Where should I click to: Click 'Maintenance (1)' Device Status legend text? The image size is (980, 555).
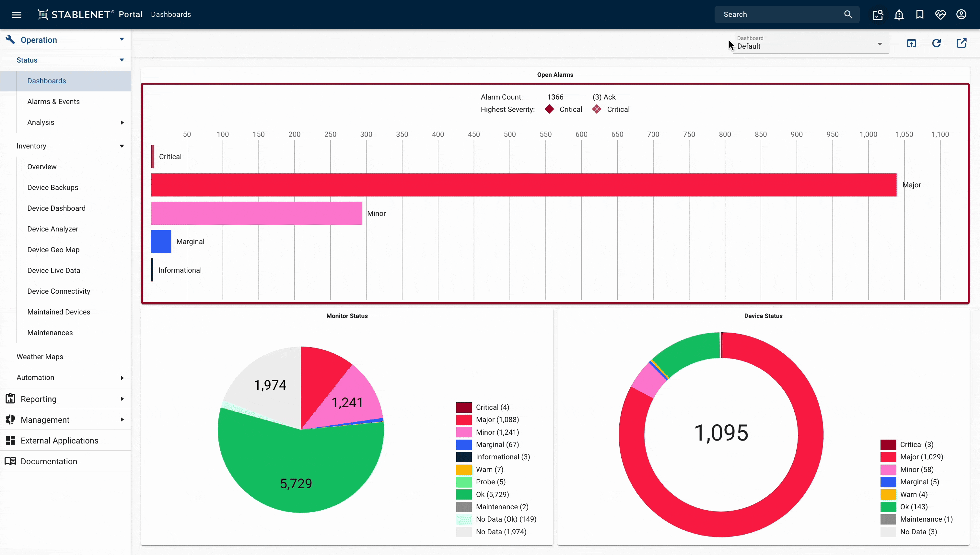click(x=926, y=519)
